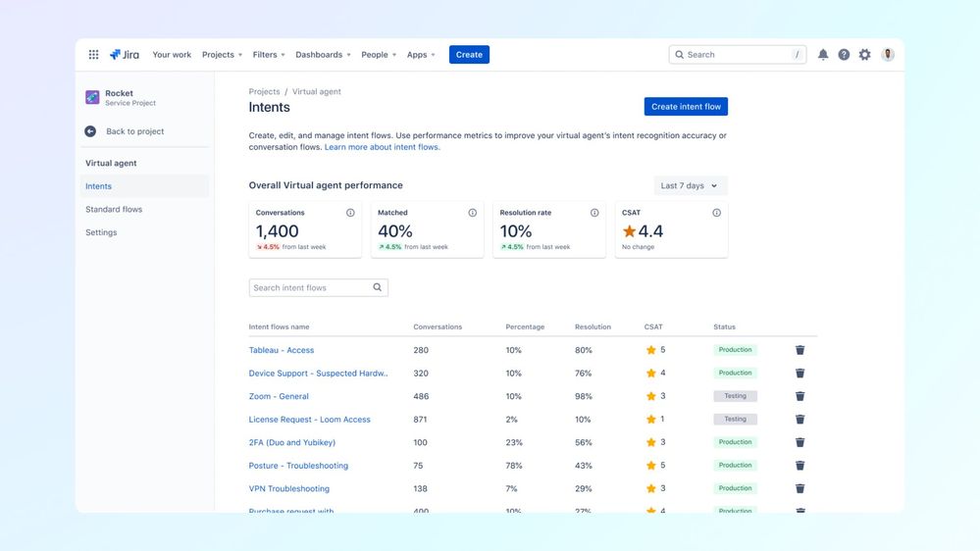The image size is (980, 551).
Task: Expand the Projects menu
Action: coord(222,54)
